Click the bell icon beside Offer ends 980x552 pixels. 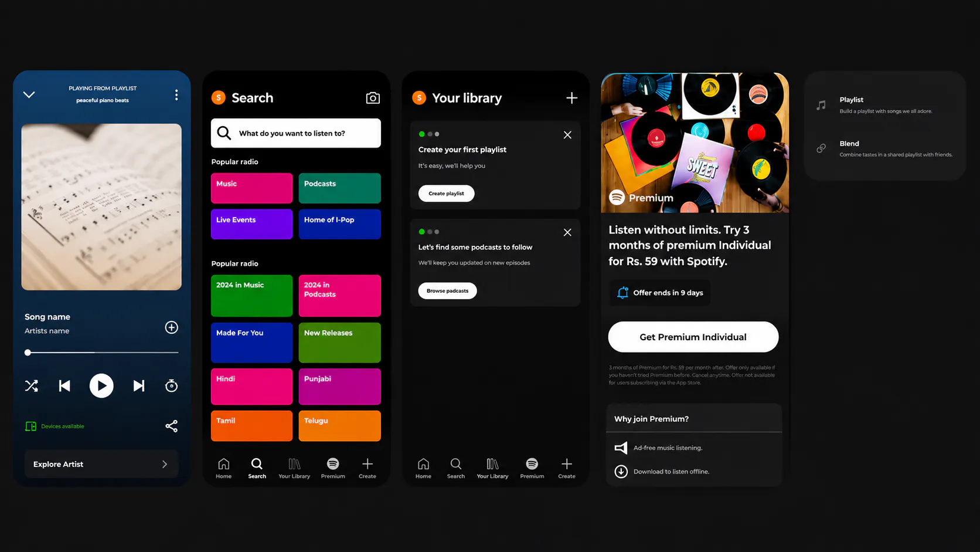[x=622, y=292]
